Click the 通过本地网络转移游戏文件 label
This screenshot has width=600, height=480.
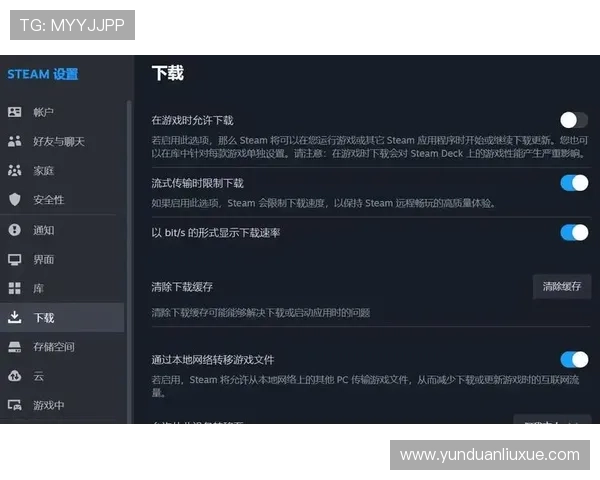click(213, 360)
